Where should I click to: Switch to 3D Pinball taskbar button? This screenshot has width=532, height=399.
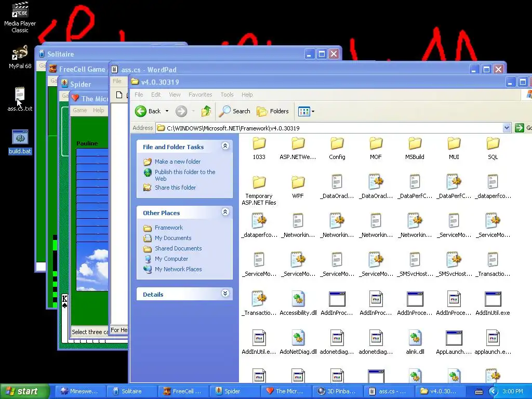click(337, 391)
